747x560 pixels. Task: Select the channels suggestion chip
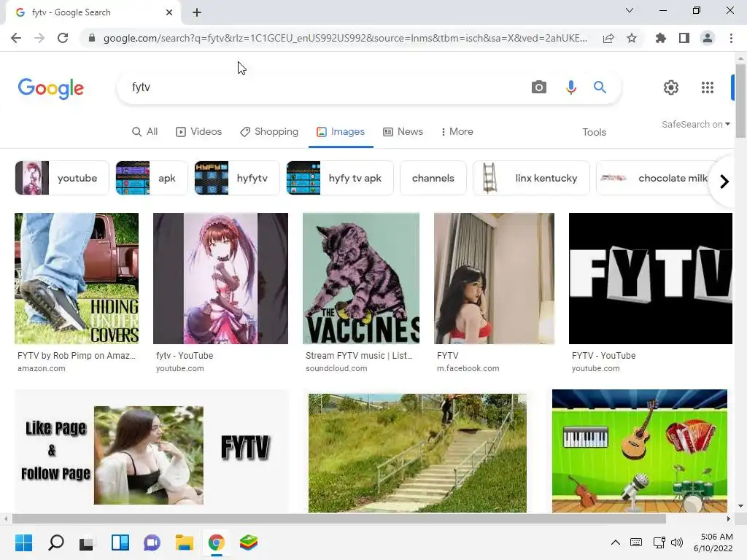pos(433,178)
